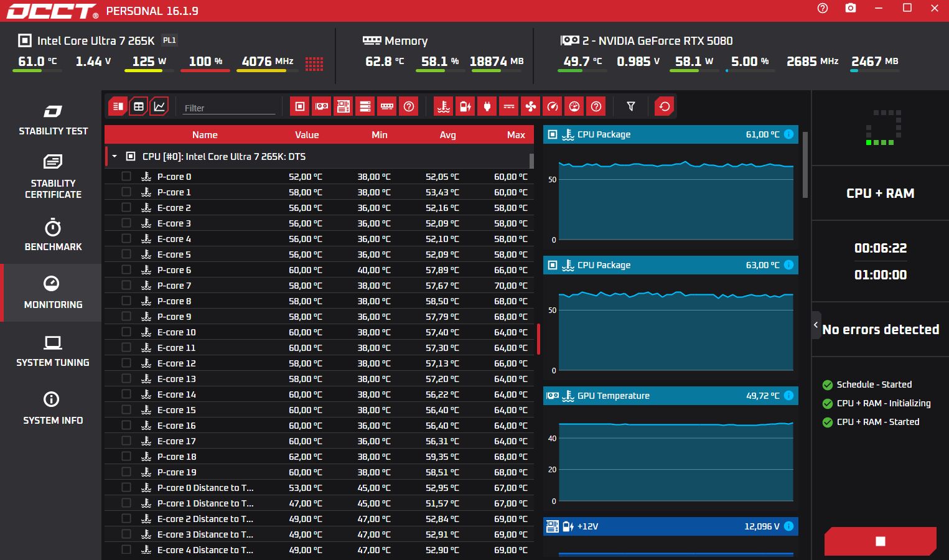Tick the P-core 0 Distance to T... checkbox
This screenshot has width=949, height=560.
[x=126, y=487]
